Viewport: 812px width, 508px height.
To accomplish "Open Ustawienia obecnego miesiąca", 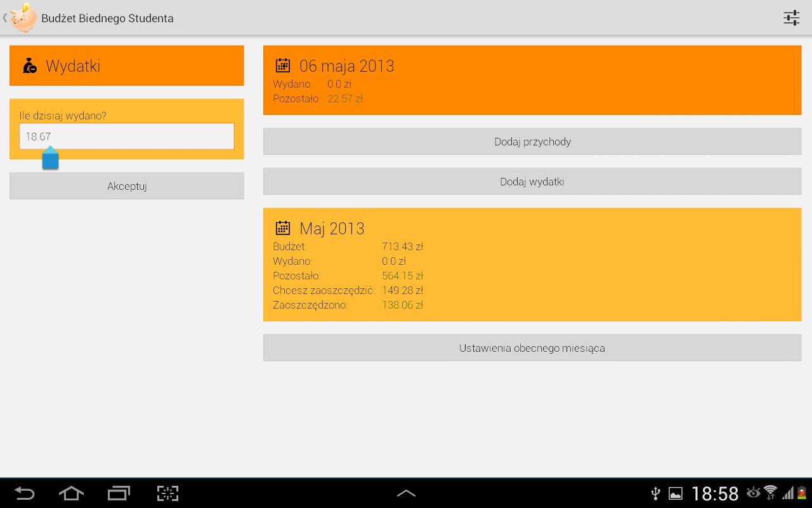I will click(532, 348).
